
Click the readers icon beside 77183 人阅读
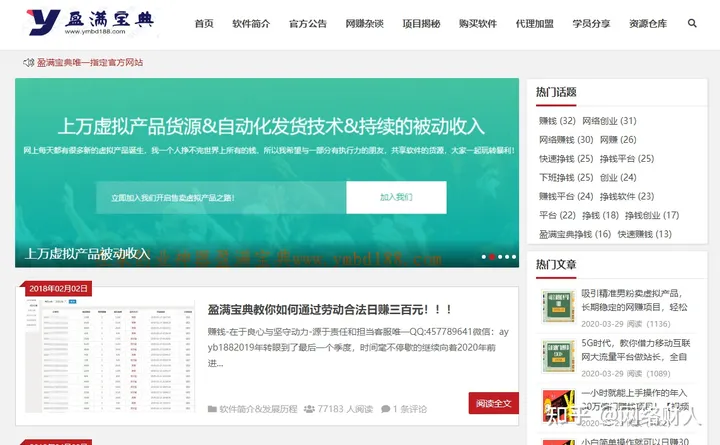[309, 409]
